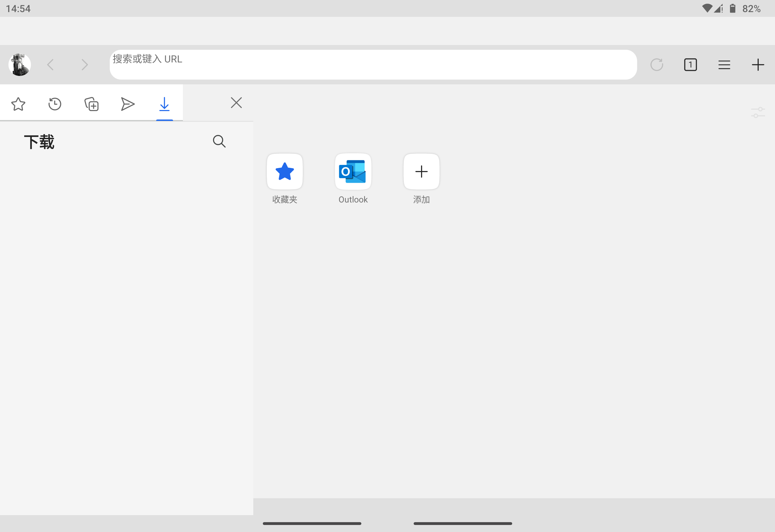Image resolution: width=775 pixels, height=532 pixels.
Task: Open the tab switcher showing 1
Action: tap(690, 65)
